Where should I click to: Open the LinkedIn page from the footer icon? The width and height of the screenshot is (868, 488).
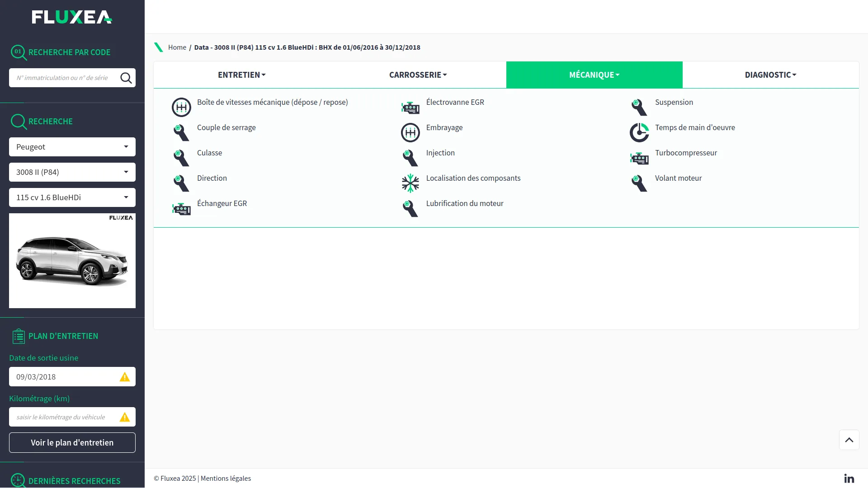point(849,479)
